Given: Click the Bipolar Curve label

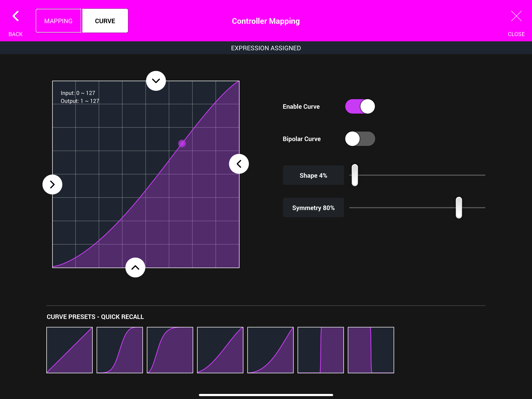Looking at the screenshot, I should click(x=302, y=139).
